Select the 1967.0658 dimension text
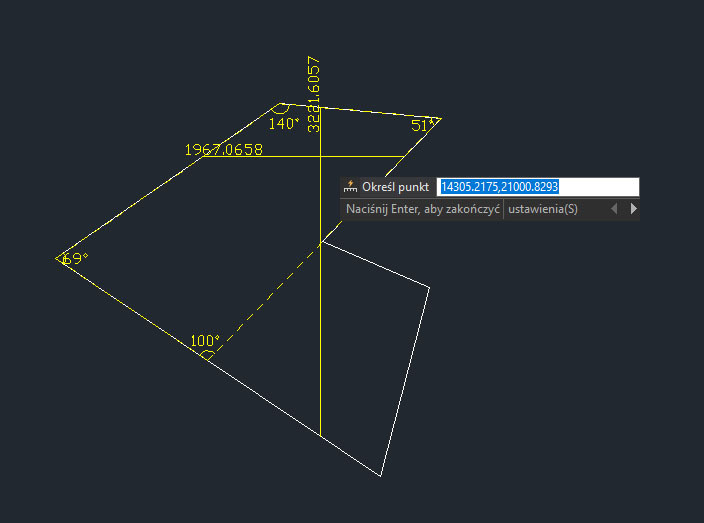 click(223, 150)
